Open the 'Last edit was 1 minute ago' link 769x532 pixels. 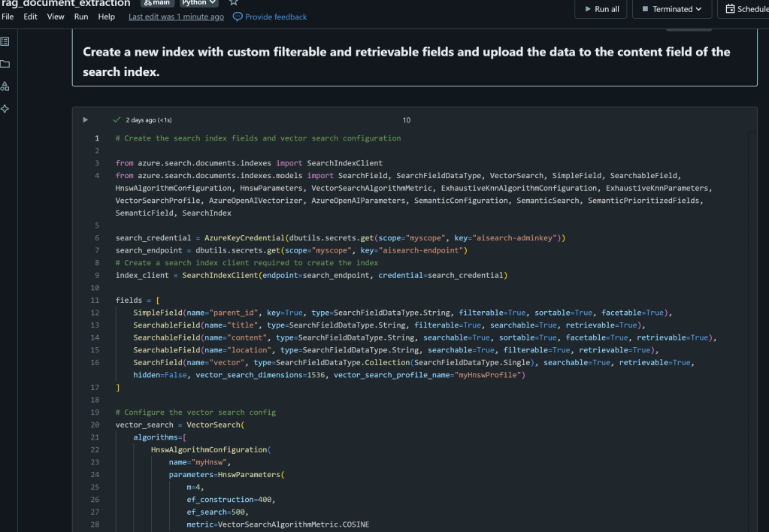coord(176,17)
